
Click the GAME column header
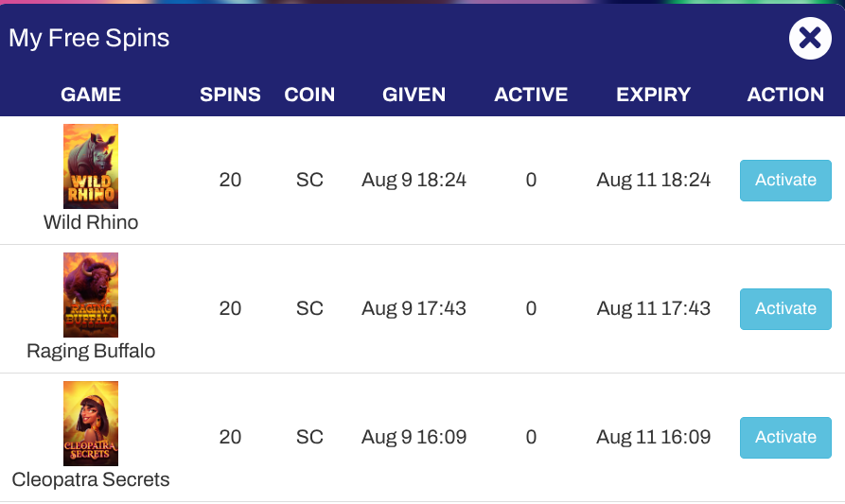click(x=91, y=95)
